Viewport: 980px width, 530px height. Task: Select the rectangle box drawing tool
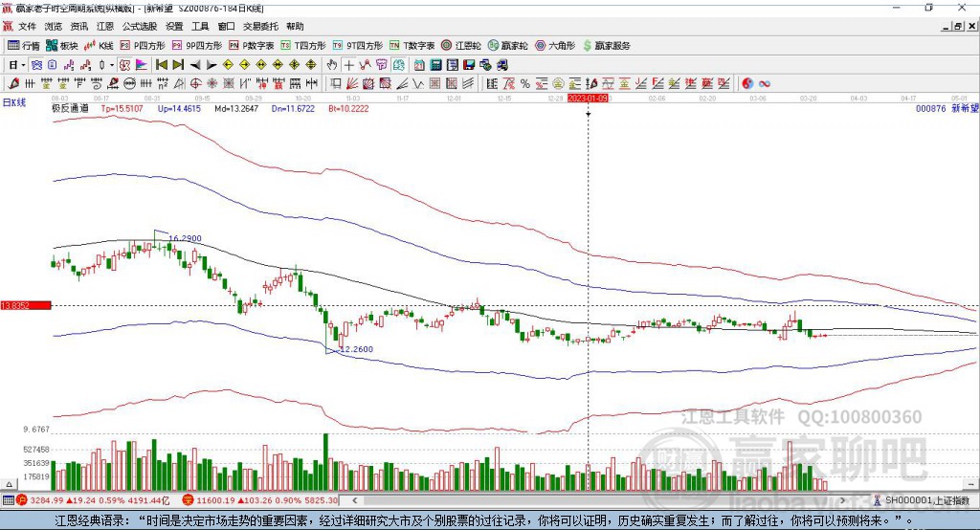[x=336, y=83]
